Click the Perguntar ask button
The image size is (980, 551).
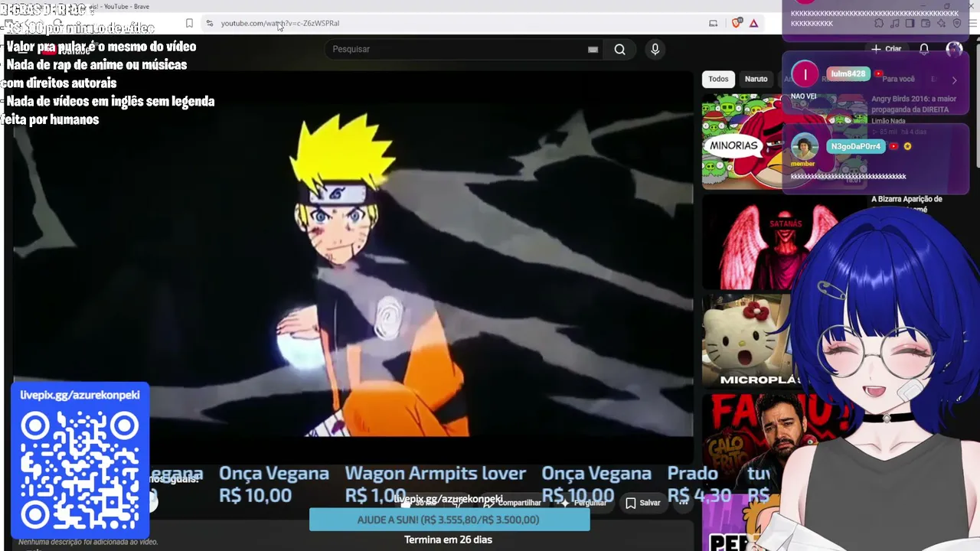tap(583, 503)
